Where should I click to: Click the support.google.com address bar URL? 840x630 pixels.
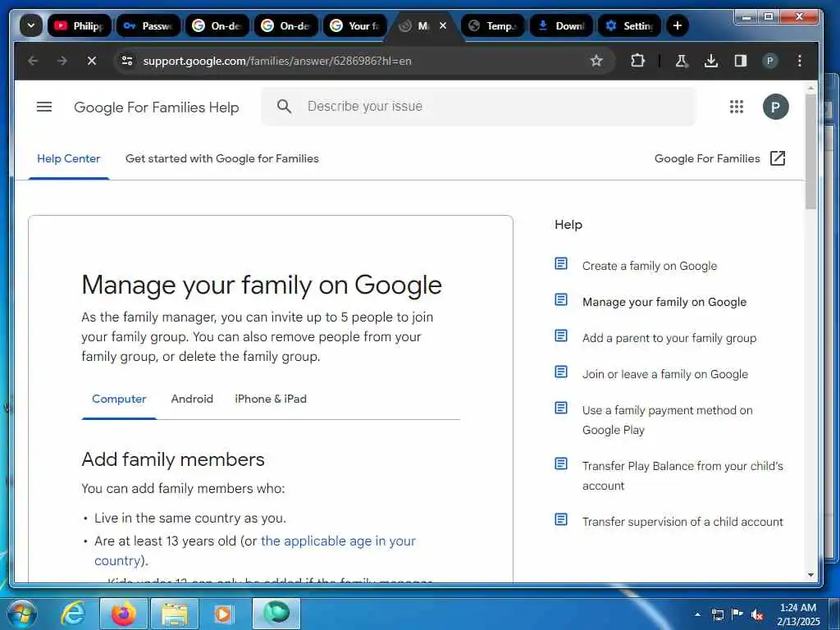coord(277,61)
